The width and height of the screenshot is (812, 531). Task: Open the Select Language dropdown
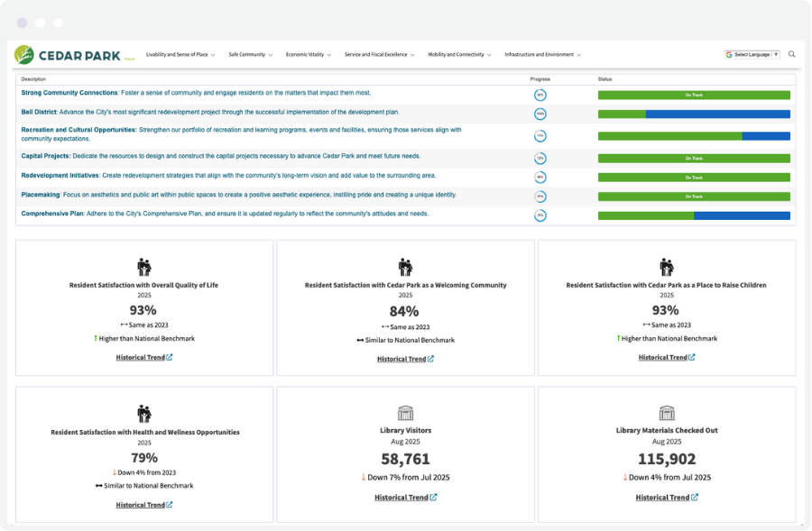click(754, 54)
